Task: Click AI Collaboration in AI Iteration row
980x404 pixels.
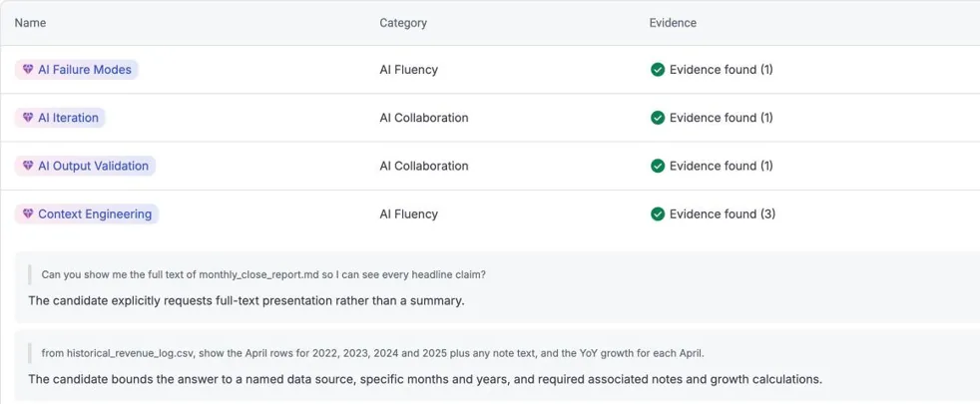Action: [x=424, y=118]
